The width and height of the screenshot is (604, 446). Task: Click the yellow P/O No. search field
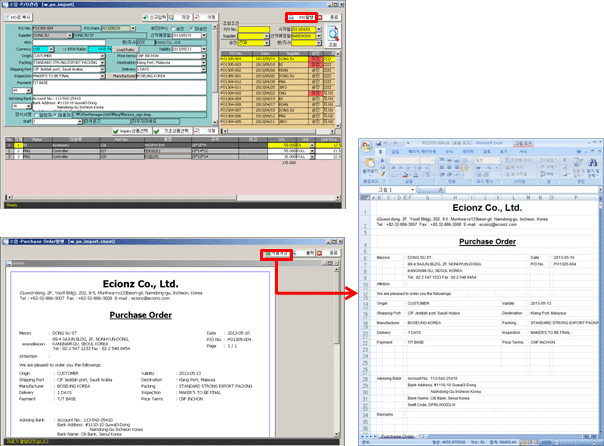(x=253, y=29)
